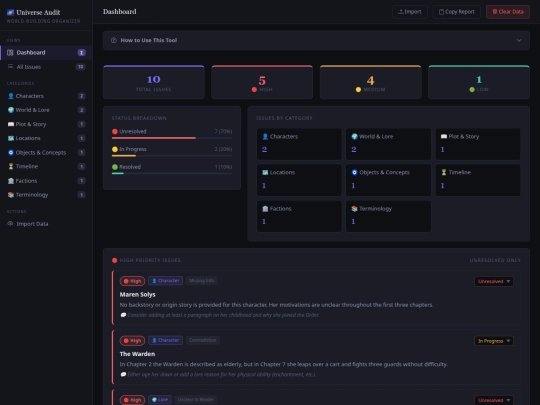The image size is (540, 405).
Task: Select Characters category in sidebar
Action: coord(46,96)
